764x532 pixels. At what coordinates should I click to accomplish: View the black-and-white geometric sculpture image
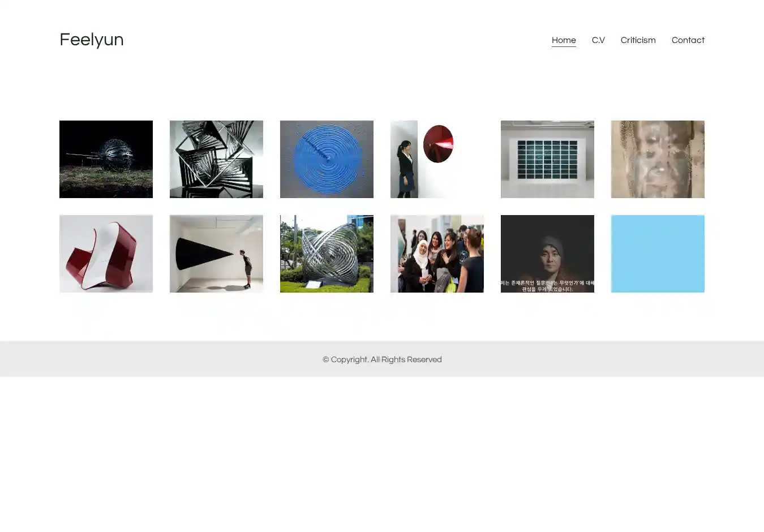[x=216, y=159]
